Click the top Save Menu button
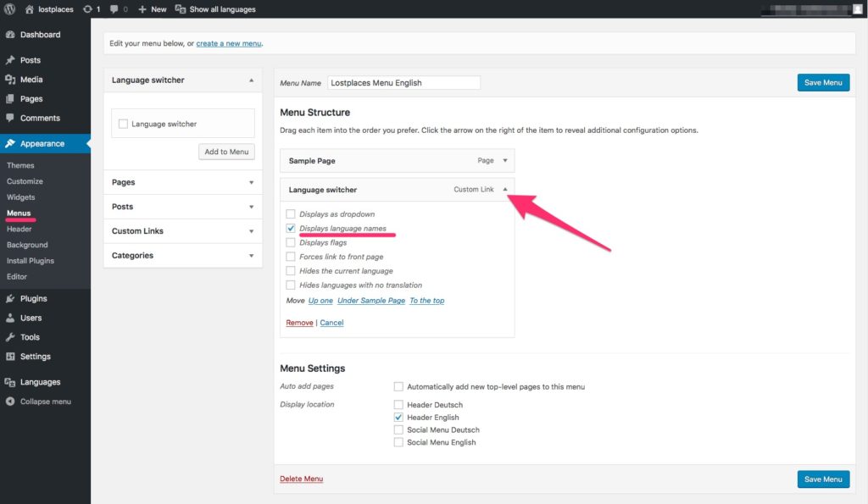This screenshot has width=868, height=504. pyautogui.click(x=823, y=82)
